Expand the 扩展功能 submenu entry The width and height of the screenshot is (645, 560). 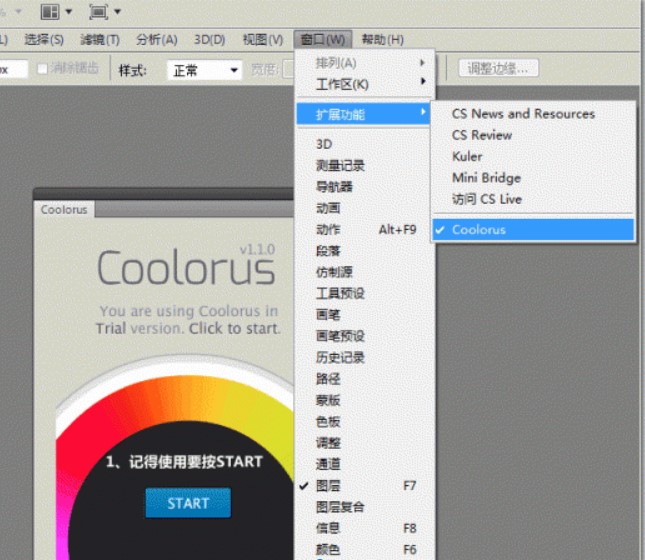point(364,114)
